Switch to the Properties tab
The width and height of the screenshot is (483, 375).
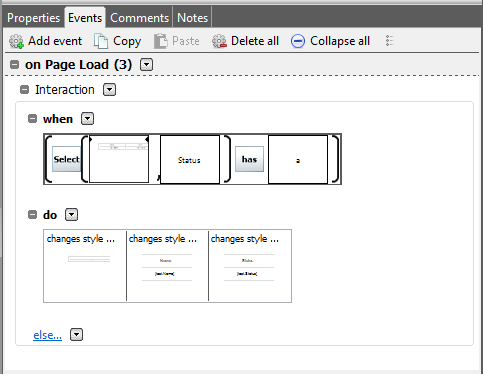pos(33,18)
